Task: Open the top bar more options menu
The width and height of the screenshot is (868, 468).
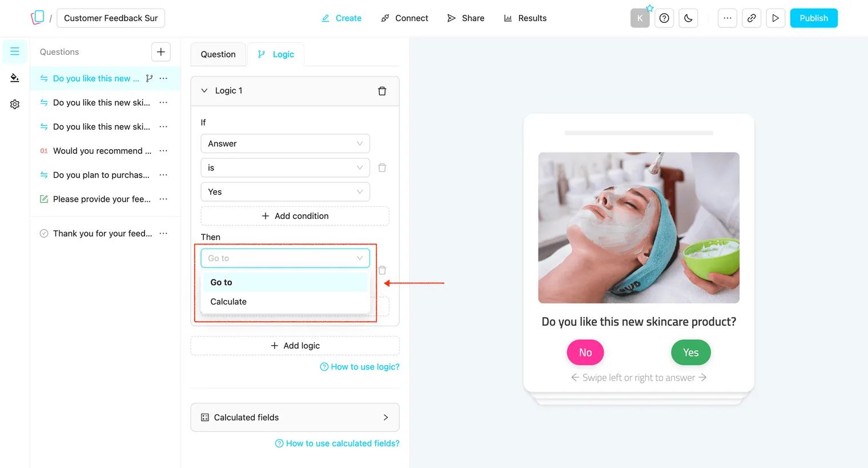Action: 727,18
